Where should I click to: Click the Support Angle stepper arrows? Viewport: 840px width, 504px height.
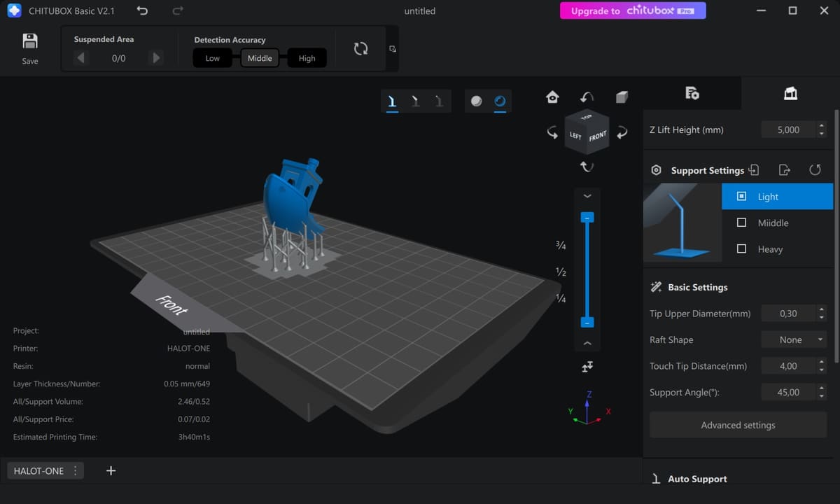(821, 393)
